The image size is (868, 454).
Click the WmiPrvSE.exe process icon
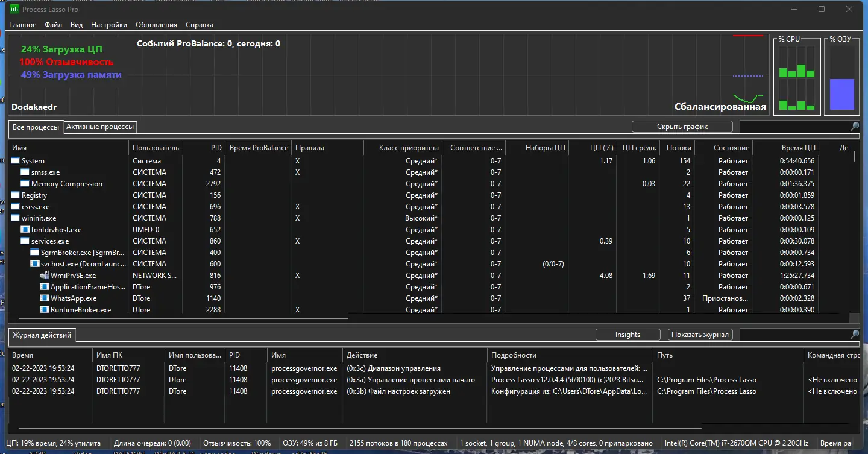click(x=45, y=276)
